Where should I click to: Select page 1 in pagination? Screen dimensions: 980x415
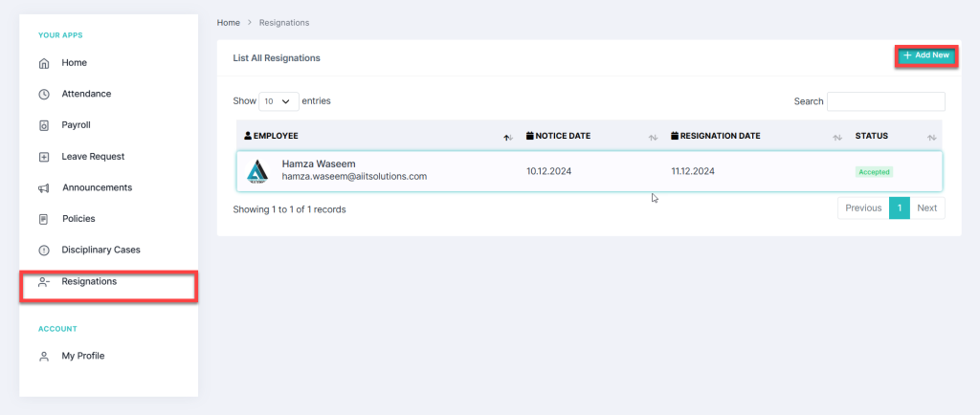pos(899,208)
